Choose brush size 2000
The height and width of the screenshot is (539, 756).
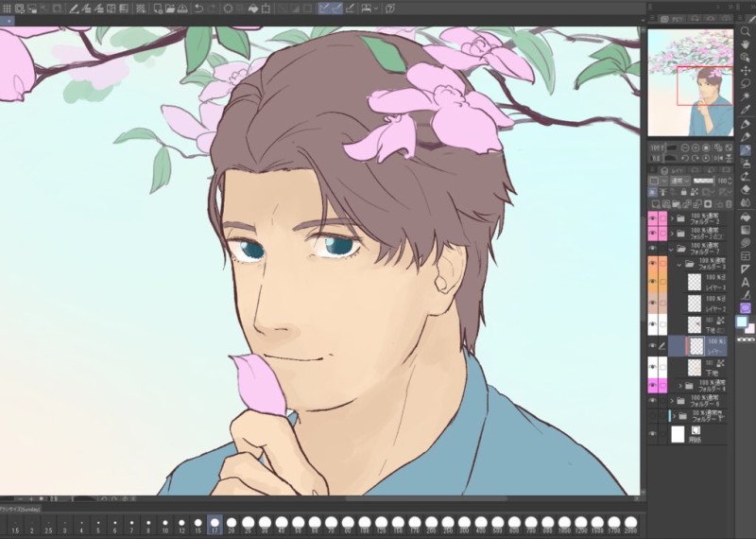click(x=630, y=526)
